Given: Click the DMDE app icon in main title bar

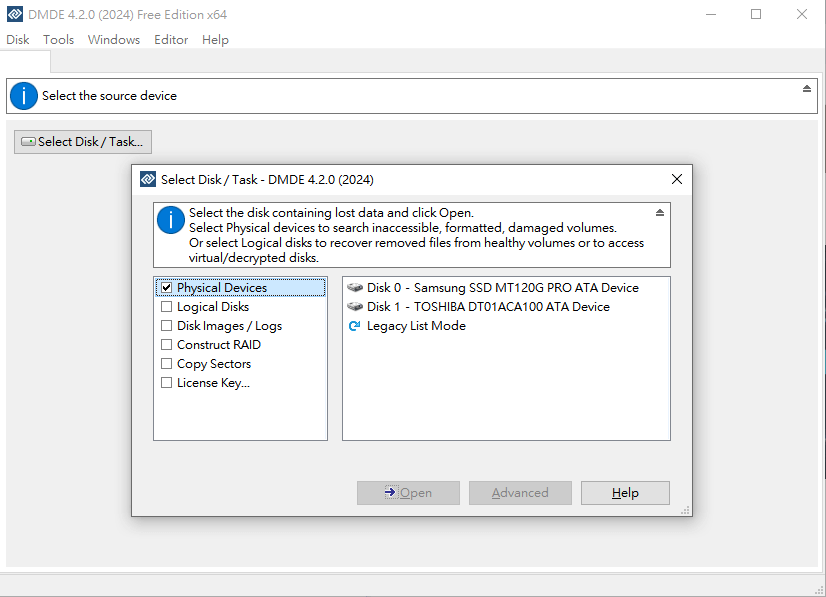Looking at the screenshot, I should 15,14.
